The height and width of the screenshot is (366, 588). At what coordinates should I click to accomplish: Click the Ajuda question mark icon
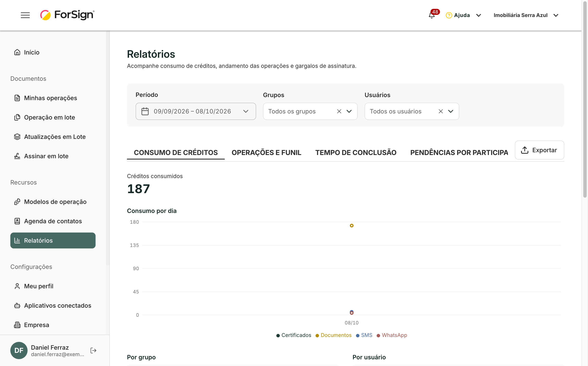coord(449,15)
